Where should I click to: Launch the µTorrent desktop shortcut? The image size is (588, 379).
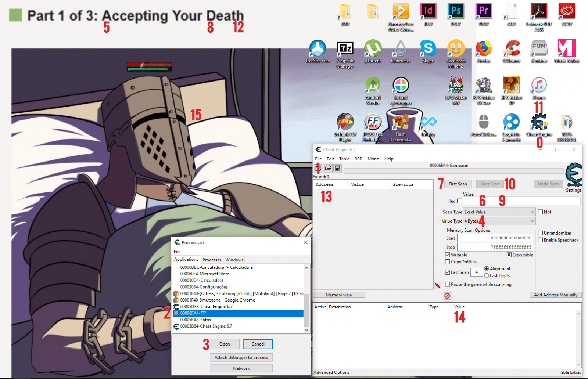[x=373, y=51]
